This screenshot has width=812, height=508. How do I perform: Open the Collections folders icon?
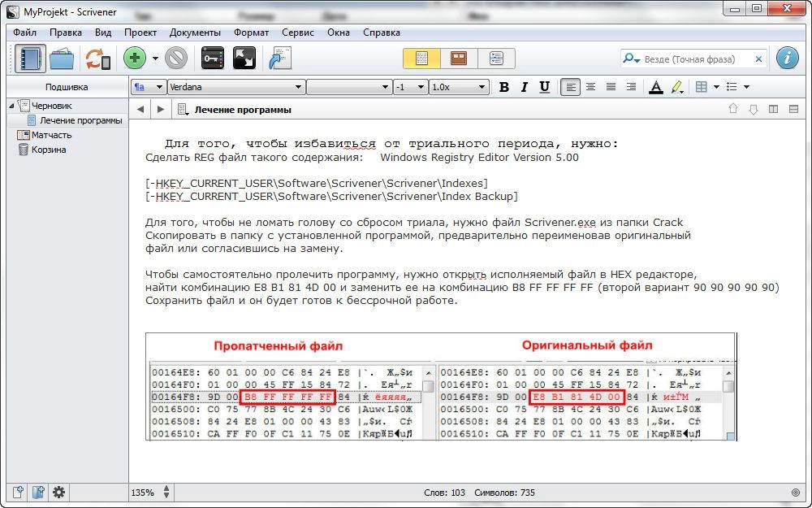tap(63, 59)
